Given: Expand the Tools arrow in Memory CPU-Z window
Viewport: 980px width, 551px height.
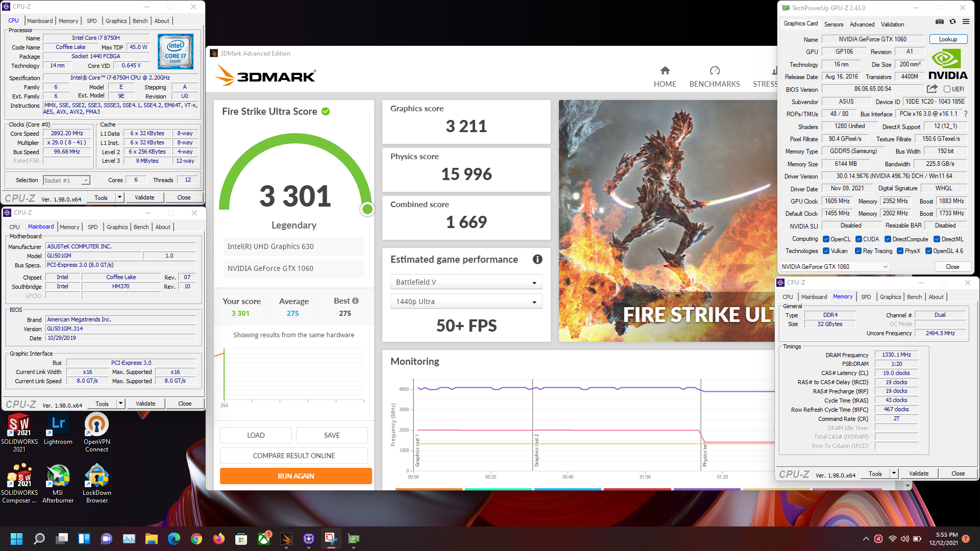Looking at the screenshot, I should [894, 473].
